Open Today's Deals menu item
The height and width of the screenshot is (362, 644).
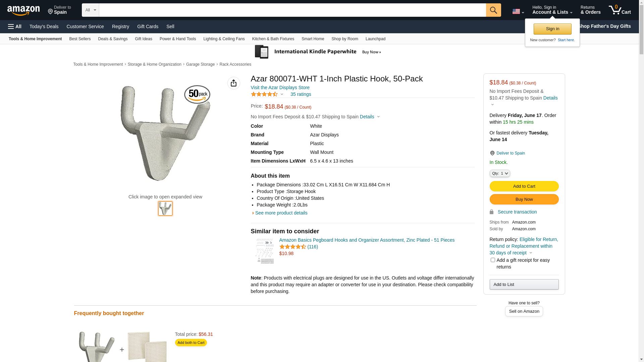tap(44, 26)
